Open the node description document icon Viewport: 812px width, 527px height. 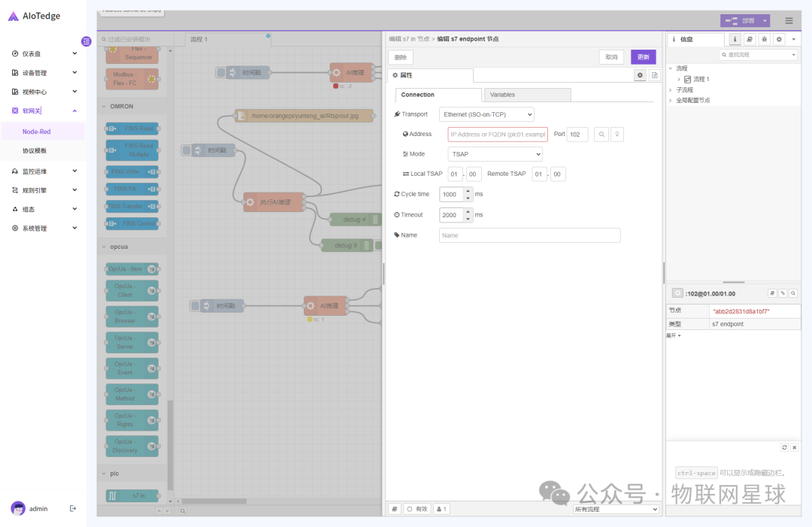tap(654, 75)
